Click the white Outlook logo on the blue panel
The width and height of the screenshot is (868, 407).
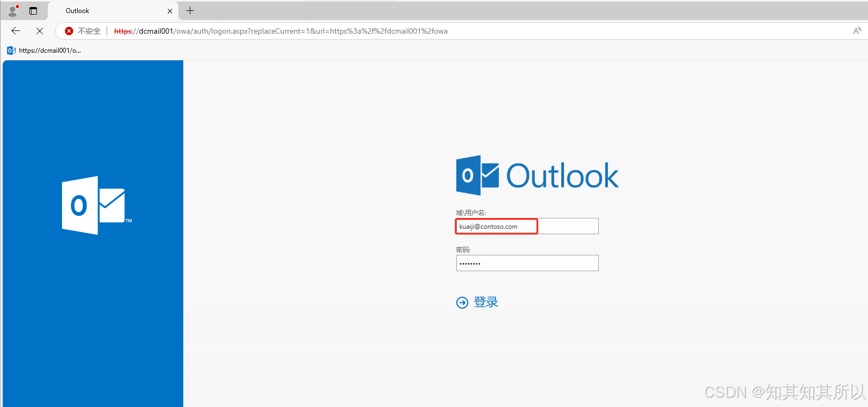96,205
